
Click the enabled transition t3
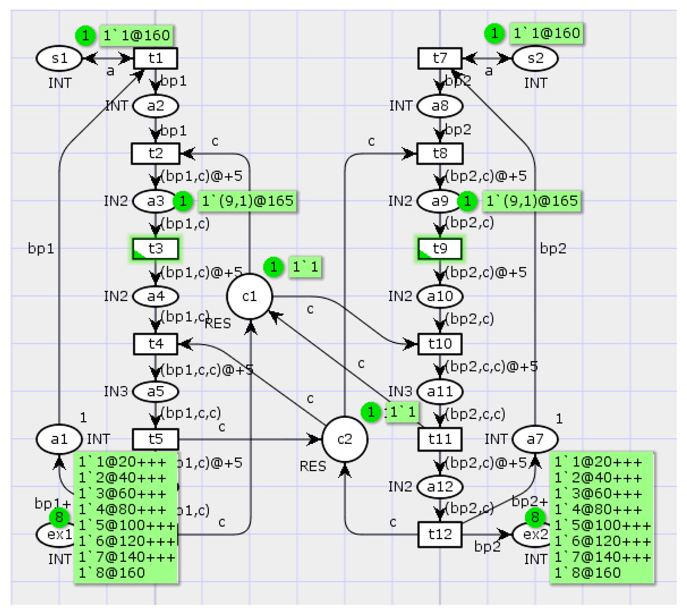[155, 249]
